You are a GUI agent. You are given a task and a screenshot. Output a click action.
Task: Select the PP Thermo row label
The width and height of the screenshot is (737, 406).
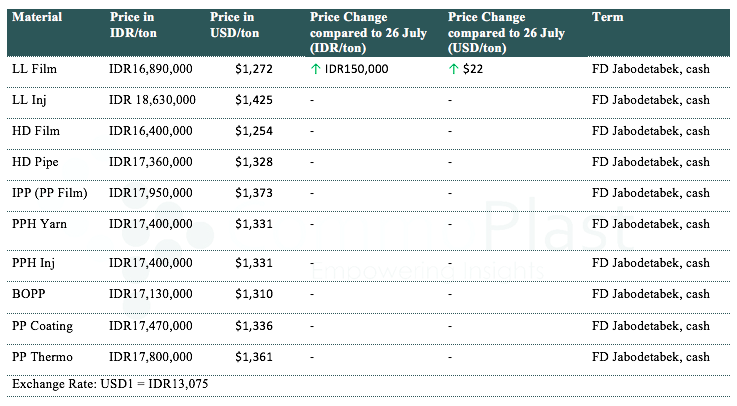[x=42, y=357]
